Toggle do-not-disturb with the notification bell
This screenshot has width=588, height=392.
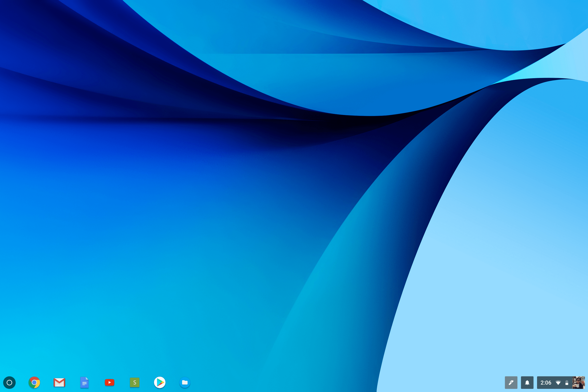point(527,382)
